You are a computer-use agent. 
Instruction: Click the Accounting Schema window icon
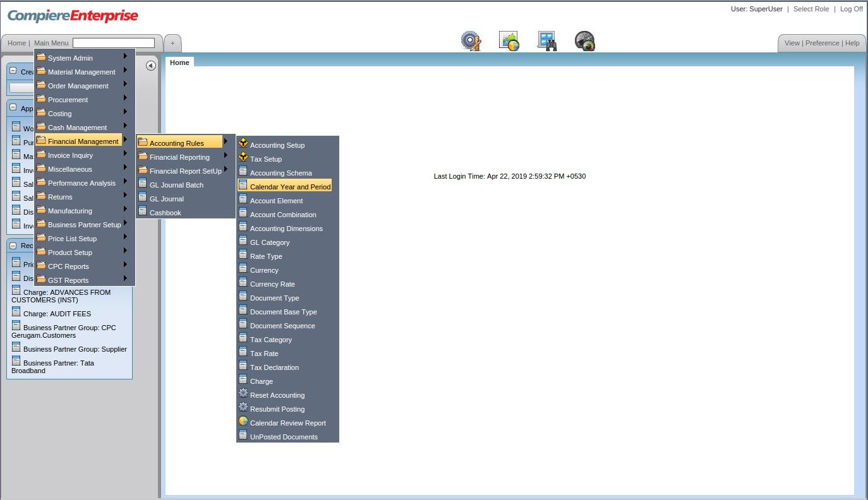pyautogui.click(x=243, y=172)
